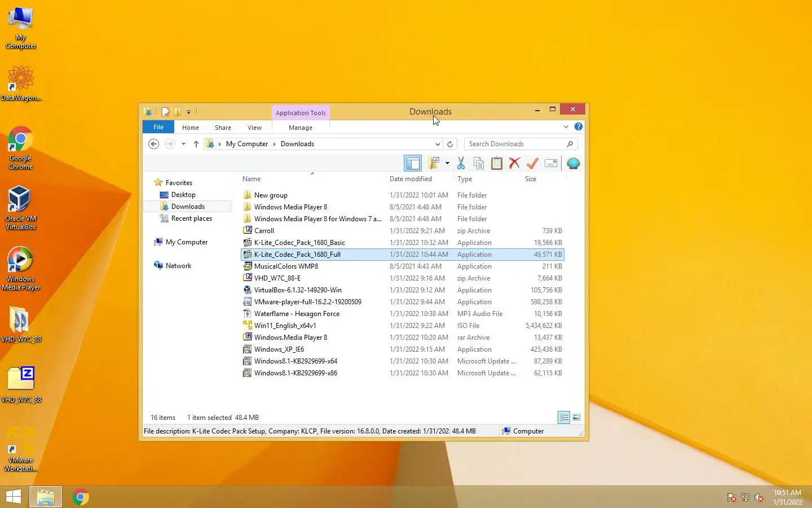Toggle the navigation pane layout button
This screenshot has height=508, width=812.
point(413,164)
